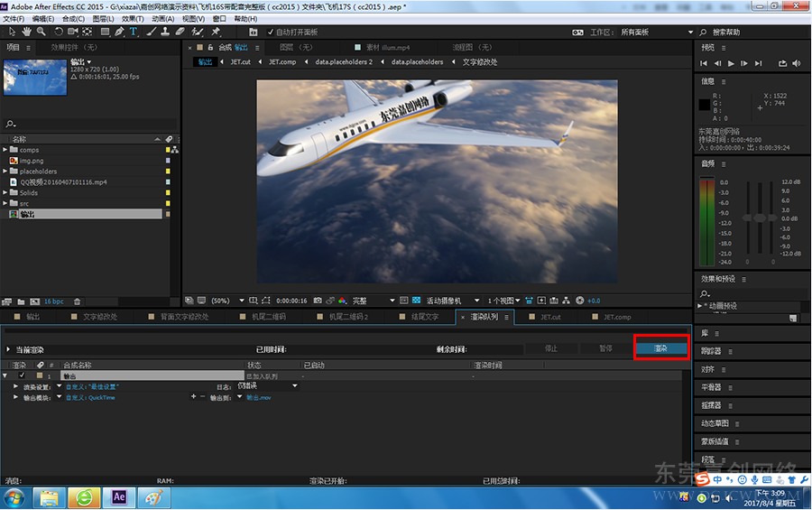Click the show channel RGB icon

[342, 301]
